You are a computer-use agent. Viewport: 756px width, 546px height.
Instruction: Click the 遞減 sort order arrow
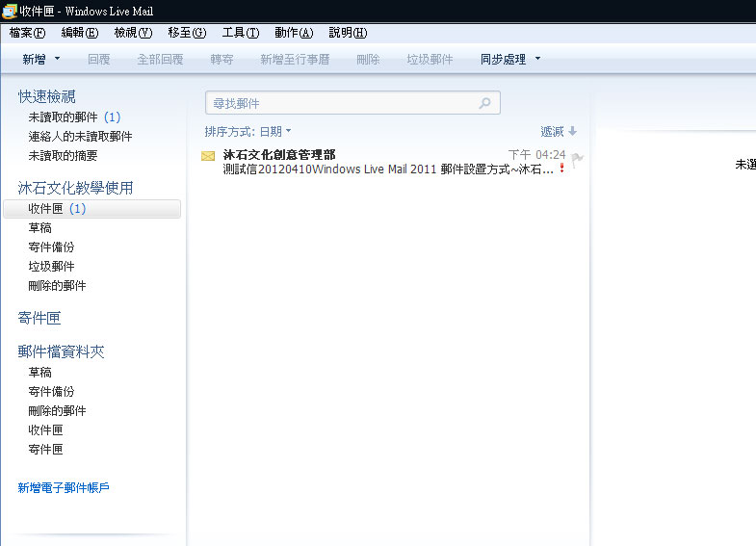click(572, 131)
